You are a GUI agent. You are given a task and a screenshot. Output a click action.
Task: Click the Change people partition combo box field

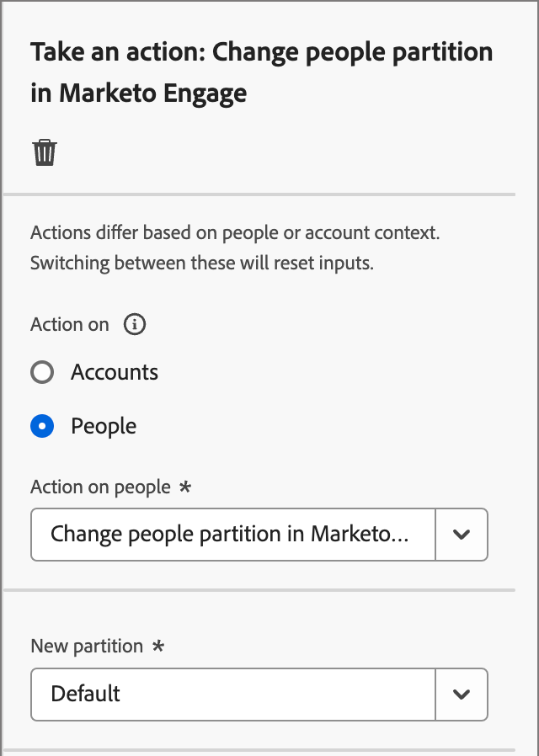click(232, 534)
